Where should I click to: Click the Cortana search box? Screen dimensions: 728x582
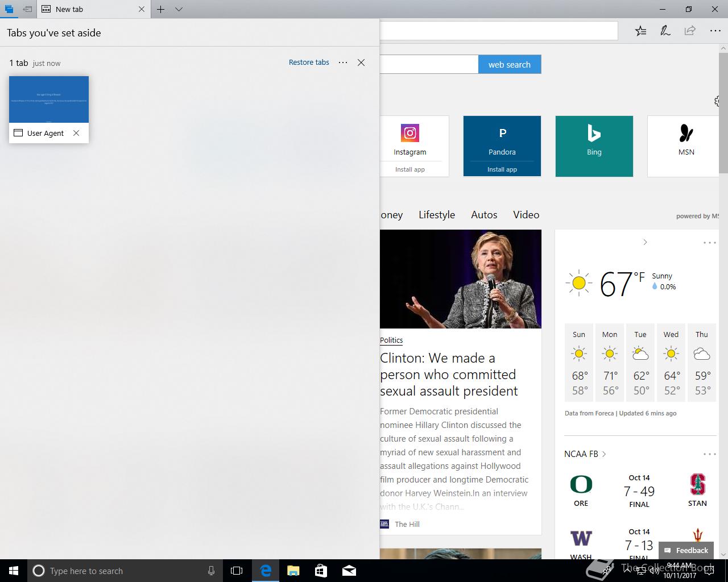tap(125, 571)
